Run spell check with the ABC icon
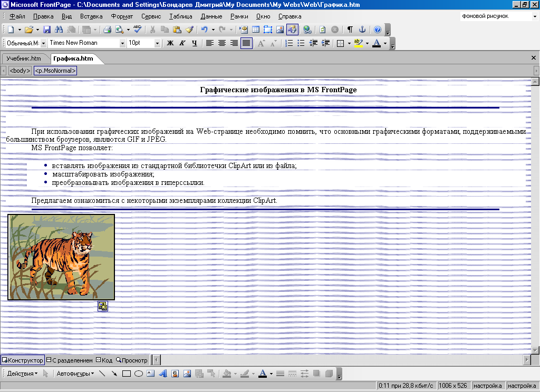The image size is (540, 392). [138, 30]
